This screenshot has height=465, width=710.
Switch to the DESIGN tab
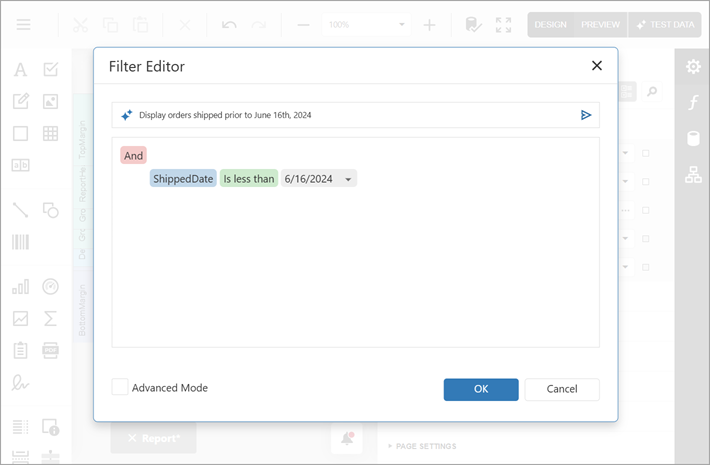coord(550,24)
